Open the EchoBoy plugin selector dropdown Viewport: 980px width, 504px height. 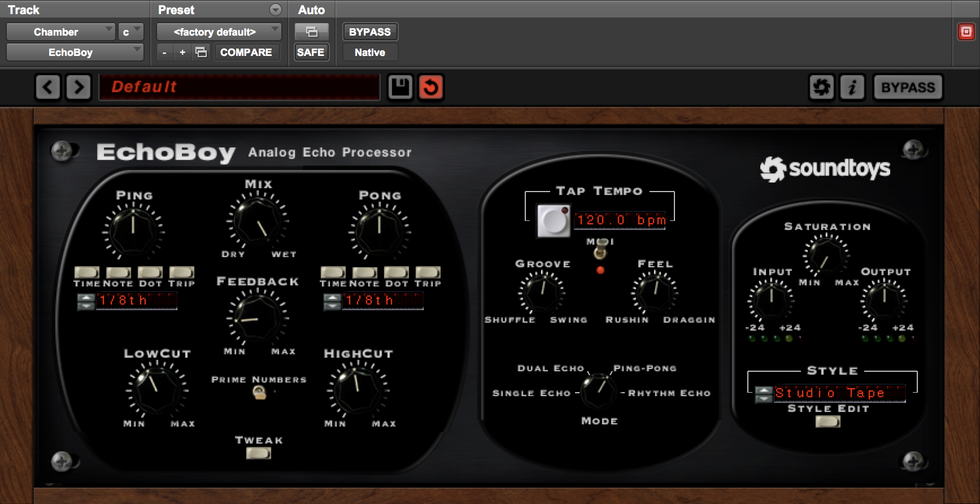click(x=75, y=53)
